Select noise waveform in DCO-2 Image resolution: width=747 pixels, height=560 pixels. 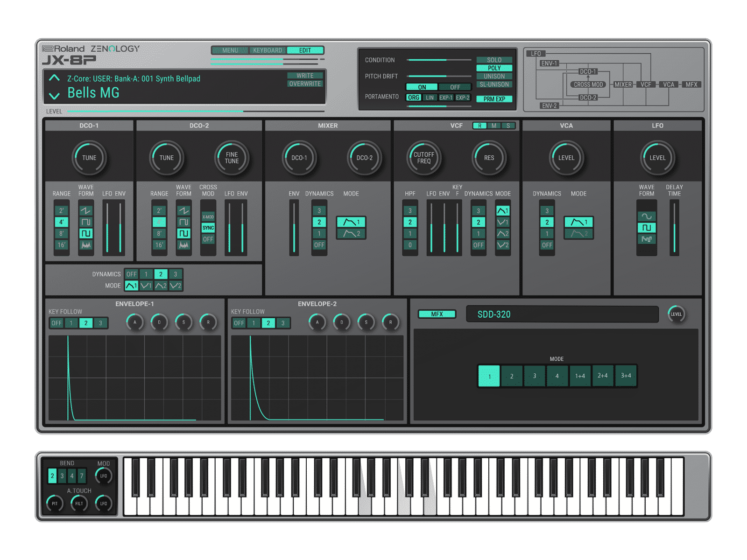[184, 245]
